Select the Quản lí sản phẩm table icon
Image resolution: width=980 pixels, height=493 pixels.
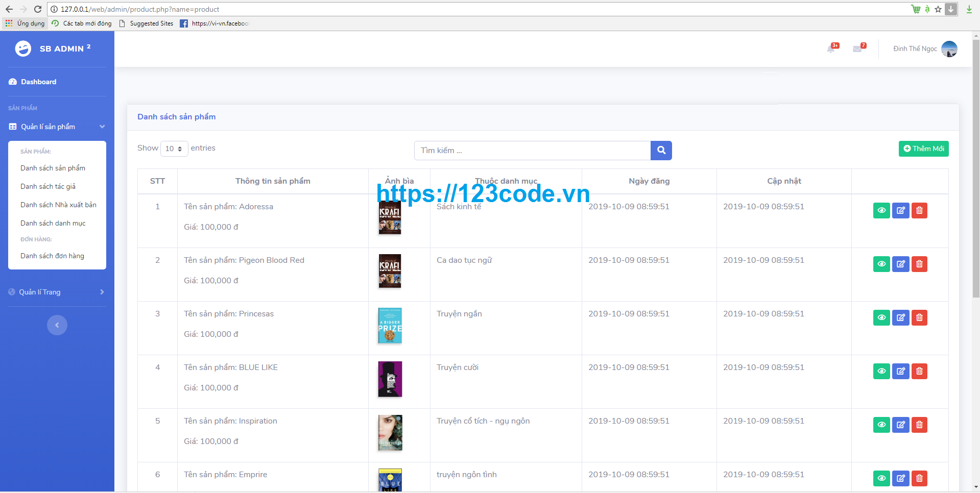(x=12, y=126)
